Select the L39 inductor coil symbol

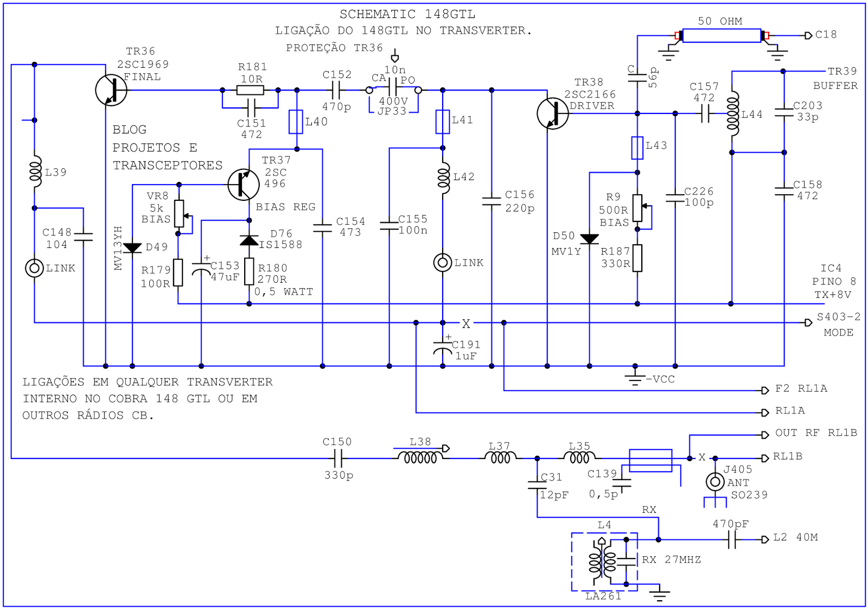[35, 171]
